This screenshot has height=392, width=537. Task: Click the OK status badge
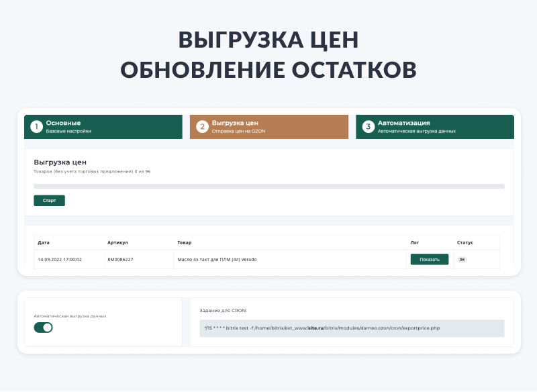click(462, 259)
